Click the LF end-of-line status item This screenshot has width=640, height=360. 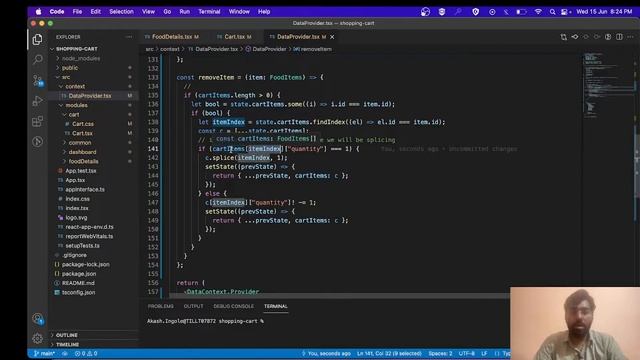(x=484, y=353)
